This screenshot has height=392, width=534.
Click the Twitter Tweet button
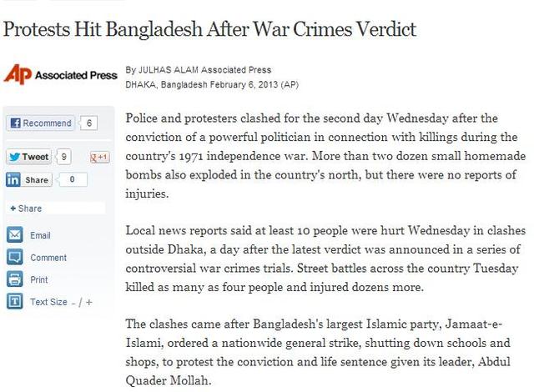point(28,157)
